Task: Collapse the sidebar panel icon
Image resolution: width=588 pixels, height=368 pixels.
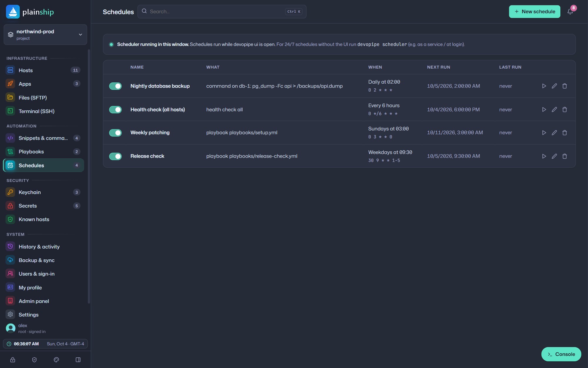Action: 78,360
